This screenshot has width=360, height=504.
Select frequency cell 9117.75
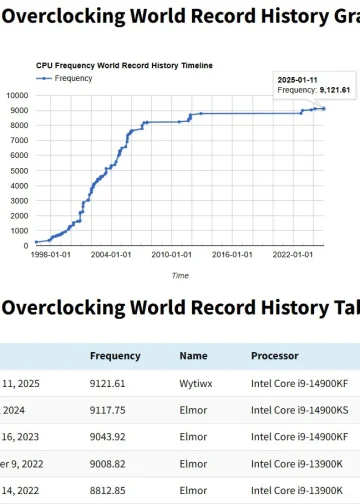pos(107,410)
